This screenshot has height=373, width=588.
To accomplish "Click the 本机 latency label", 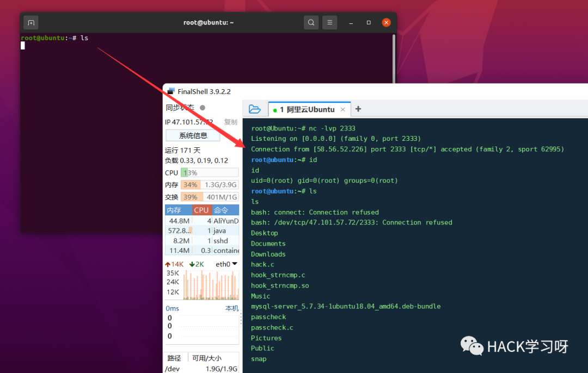I will tap(232, 308).
